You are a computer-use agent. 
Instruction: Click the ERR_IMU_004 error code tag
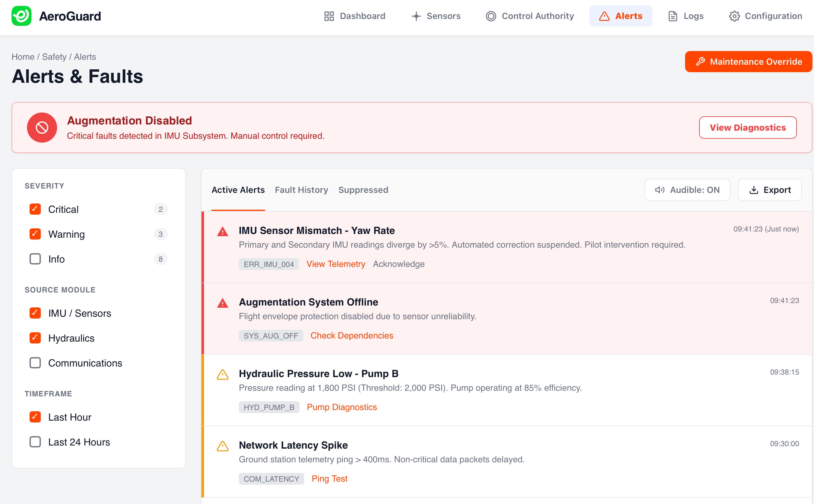click(268, 264)
